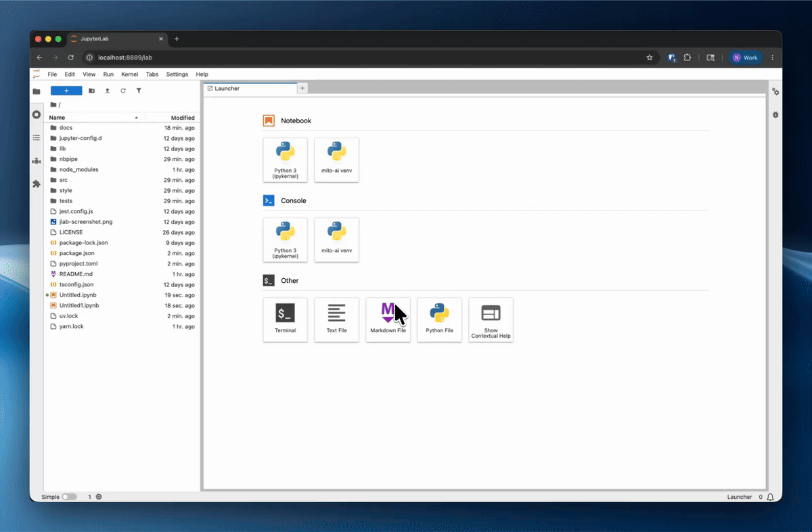Viewport: 812px width, 532px height.
Task: Select pyproject.toml file
Action: click(122, 263)
